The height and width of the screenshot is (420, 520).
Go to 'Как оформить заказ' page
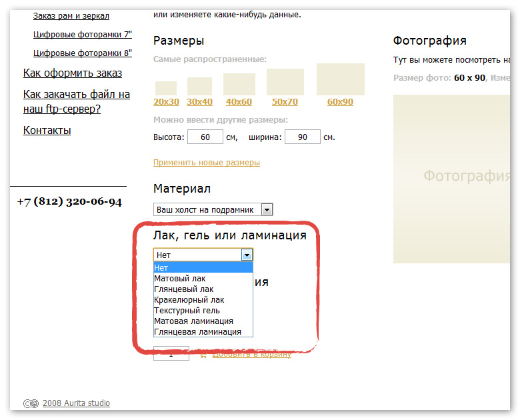[73, 73]
